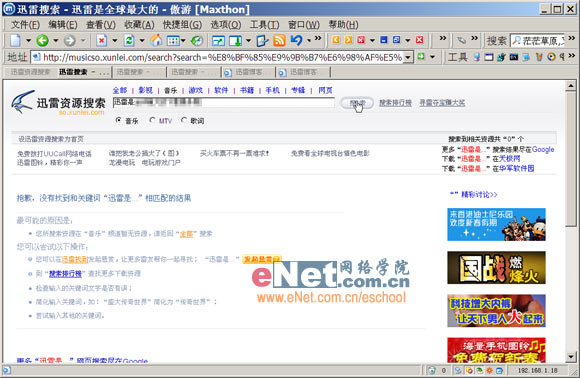Open the 帮助(H) menu
Screen dimensions: 580x378
[x=343, y=25]
